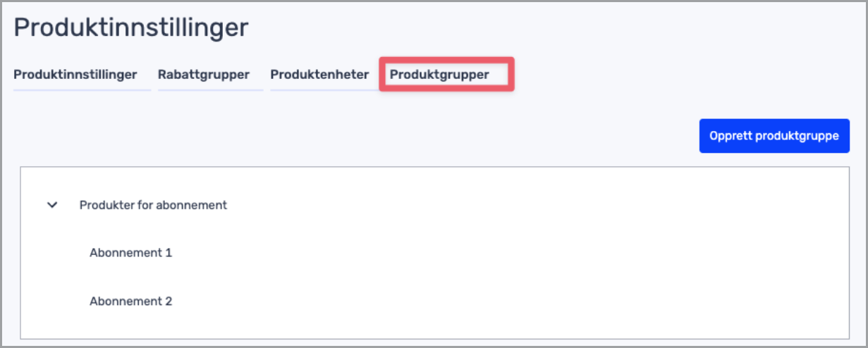Hide subgroups under Produkter for abonnement

click(x=51, y=206)
